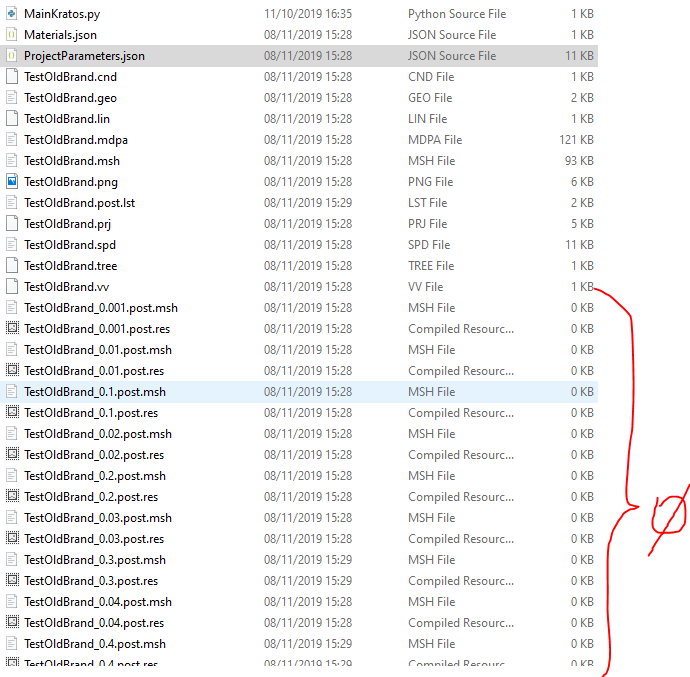Click the file icon of TestOldBrand.msh

pyautogui.click(x=12, y=161)
